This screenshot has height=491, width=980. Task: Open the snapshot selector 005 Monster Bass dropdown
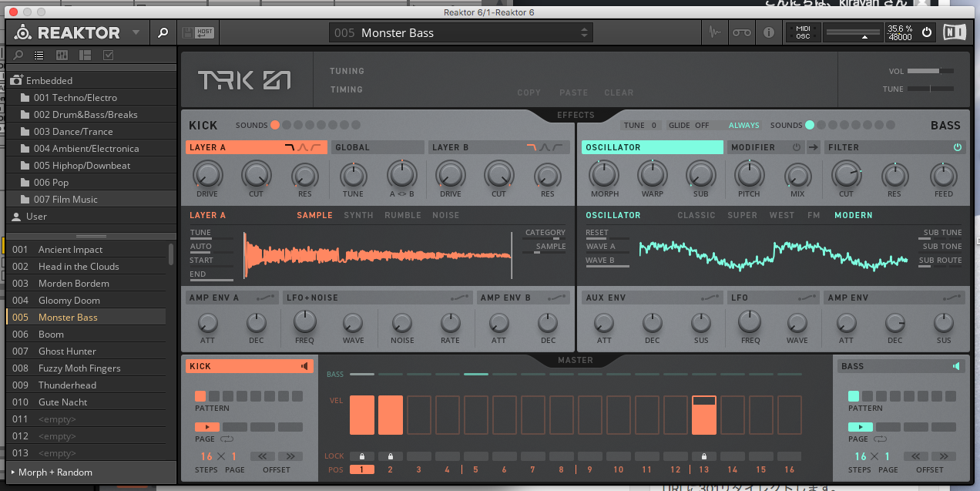[x=461, y=32]
